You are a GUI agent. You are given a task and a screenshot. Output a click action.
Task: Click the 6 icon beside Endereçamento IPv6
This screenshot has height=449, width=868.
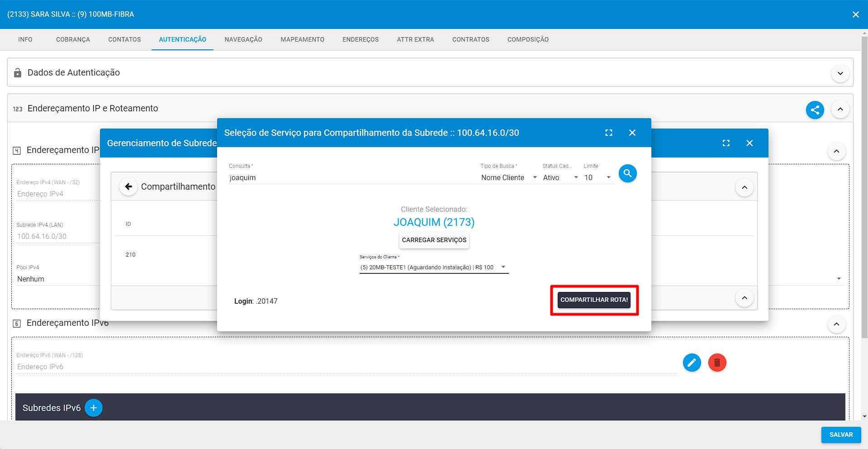tap(17, 324)
